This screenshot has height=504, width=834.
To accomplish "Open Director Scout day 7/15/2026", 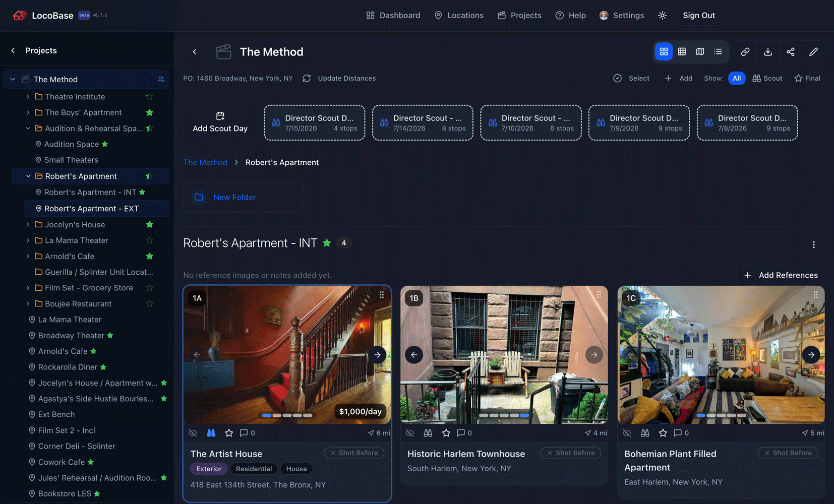I will tap(314, 122).
